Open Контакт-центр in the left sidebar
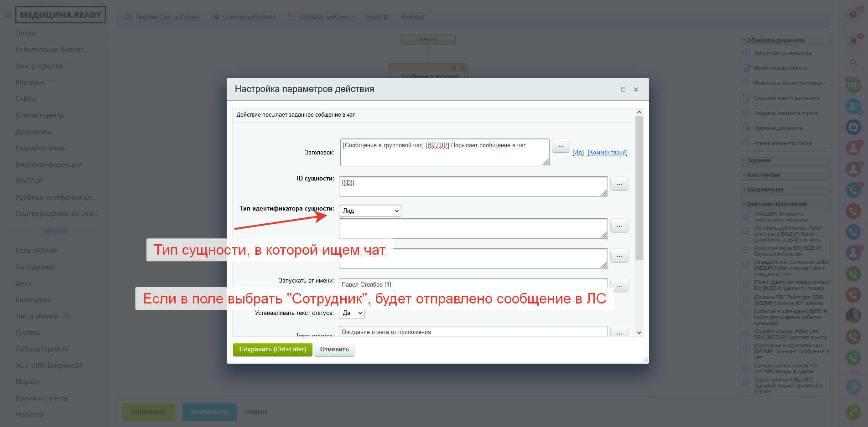The height and width of the screenshot is (427, 868). (40, 115)
